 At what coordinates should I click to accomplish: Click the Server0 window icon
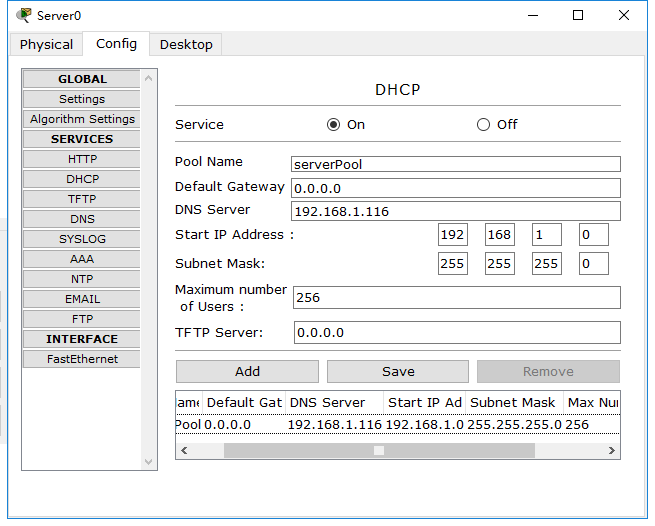pos(24,15)
